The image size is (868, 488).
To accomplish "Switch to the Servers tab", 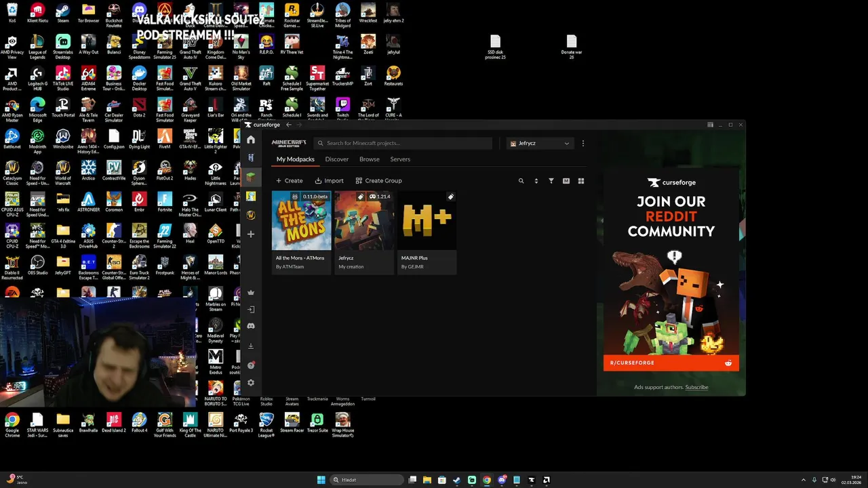I will click(400, 159).
